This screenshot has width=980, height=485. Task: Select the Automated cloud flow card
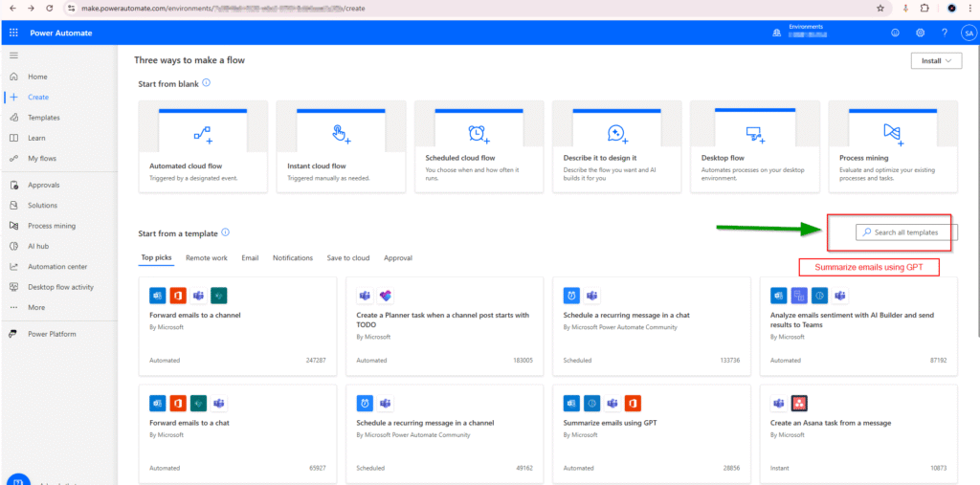203,147
